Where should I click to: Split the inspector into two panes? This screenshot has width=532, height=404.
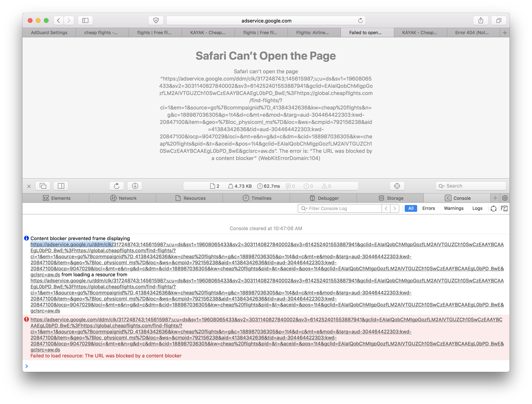(61, 186)
